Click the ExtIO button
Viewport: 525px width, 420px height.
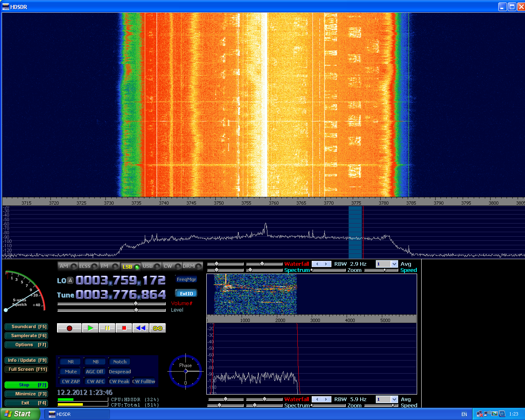(x=186, y=294)
